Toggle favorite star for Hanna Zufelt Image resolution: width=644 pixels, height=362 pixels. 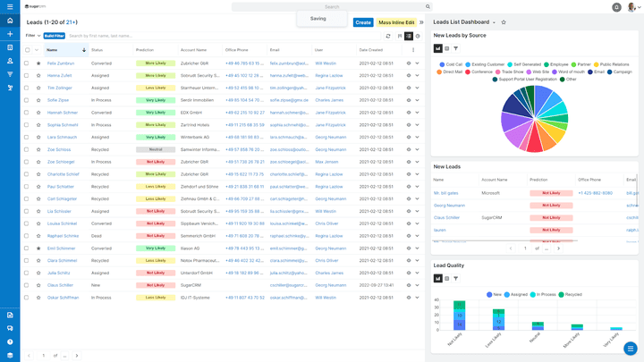(38, 76)
